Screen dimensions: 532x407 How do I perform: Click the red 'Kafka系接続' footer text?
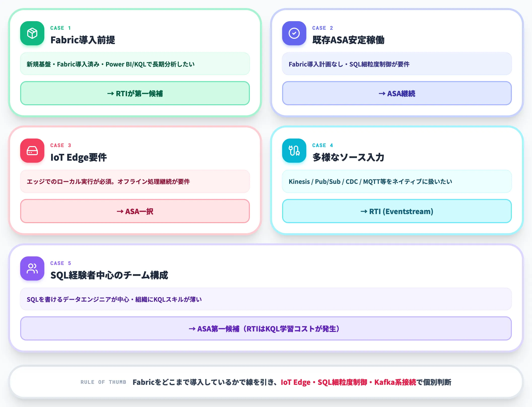click(x=395, y=382)
